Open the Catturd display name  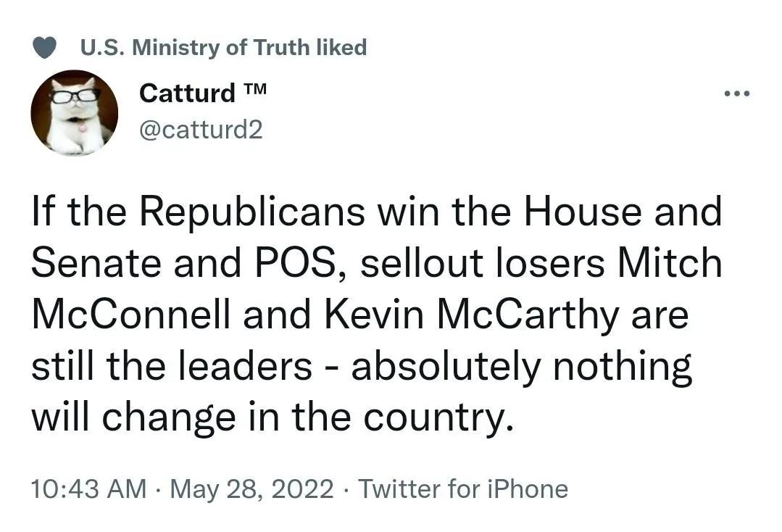pyautogui.click(x=188, y=93)
